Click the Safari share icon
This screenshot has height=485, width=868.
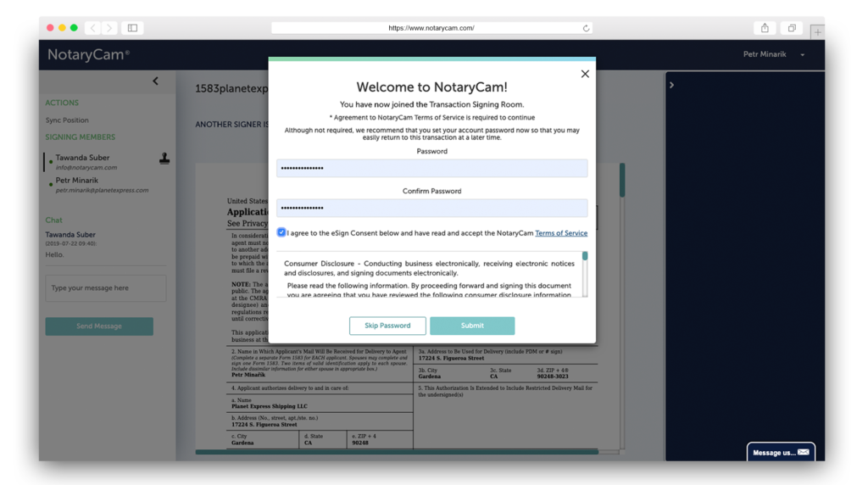[765, 28]
